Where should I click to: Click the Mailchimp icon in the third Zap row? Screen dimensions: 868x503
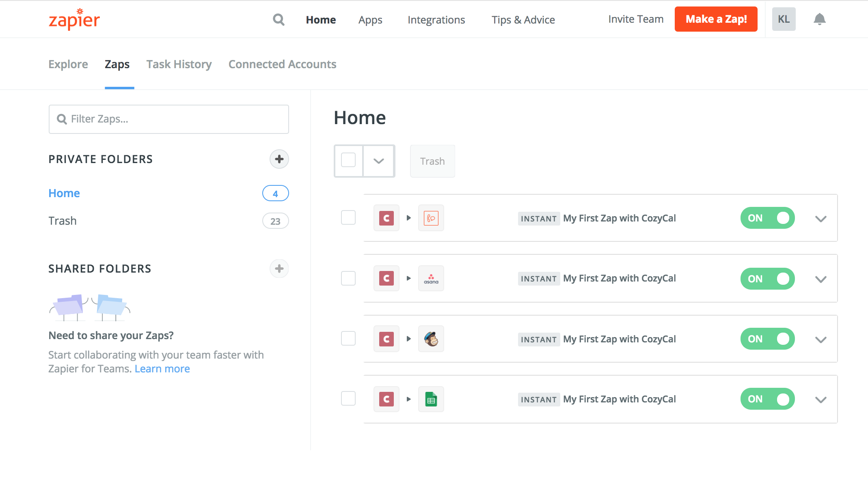(431, 339)
